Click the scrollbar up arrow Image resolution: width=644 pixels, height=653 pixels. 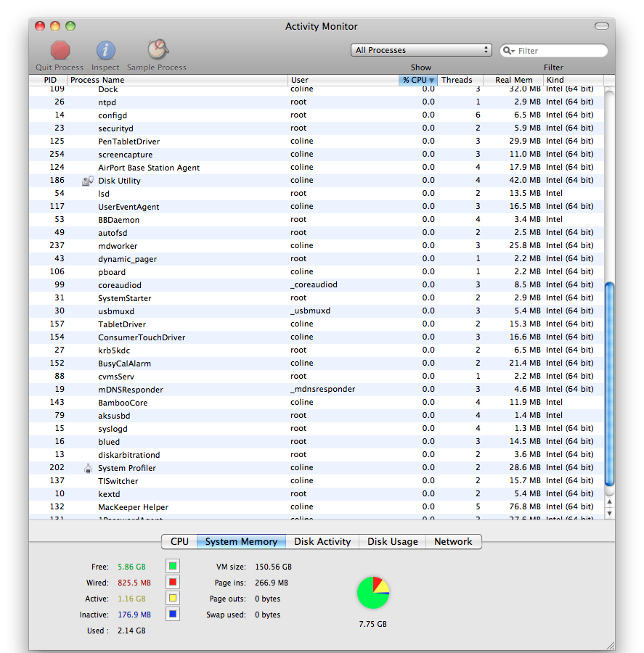(x=609, y=502)
